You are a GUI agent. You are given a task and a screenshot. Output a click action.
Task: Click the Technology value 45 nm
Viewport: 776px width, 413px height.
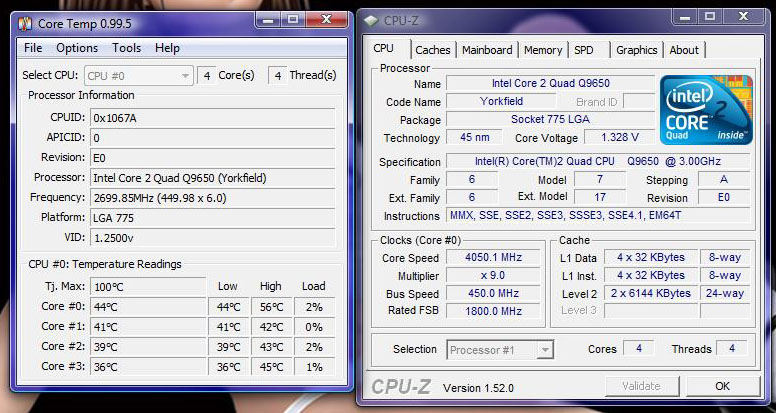tap(474, 137)
